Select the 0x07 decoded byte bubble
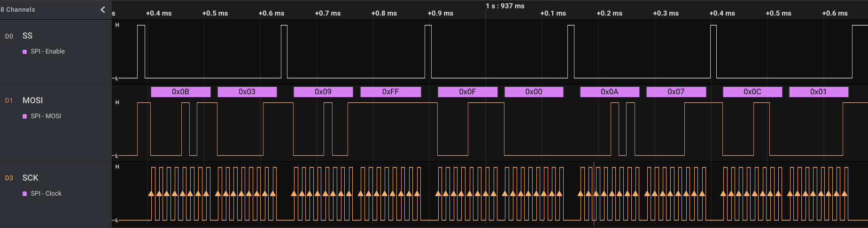 tap(676, 92)
